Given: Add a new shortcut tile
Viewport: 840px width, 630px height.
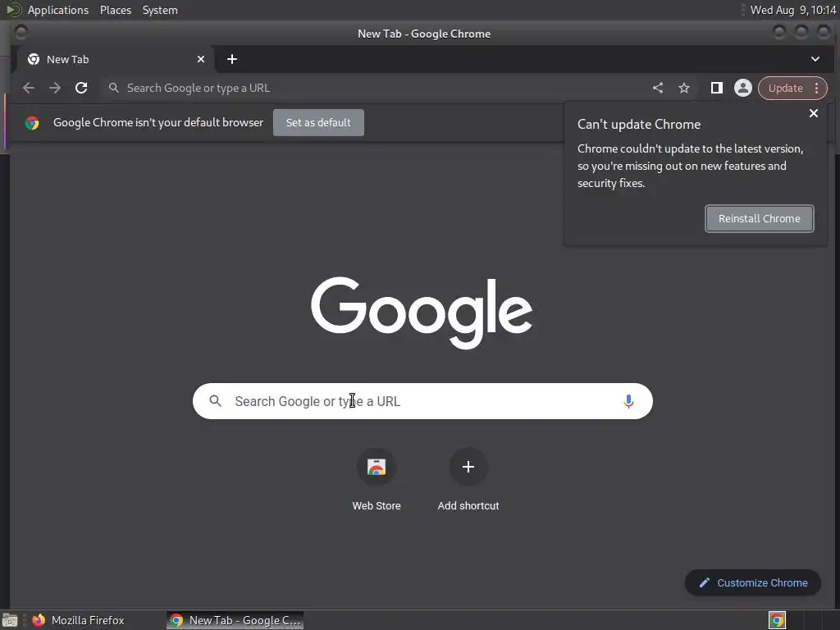Looking at the screenshot, I should (x=468, y=479).
